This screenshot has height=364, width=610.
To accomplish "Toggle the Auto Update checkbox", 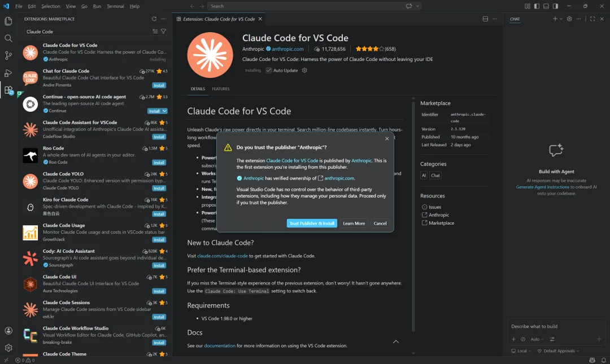I will 269,71.
